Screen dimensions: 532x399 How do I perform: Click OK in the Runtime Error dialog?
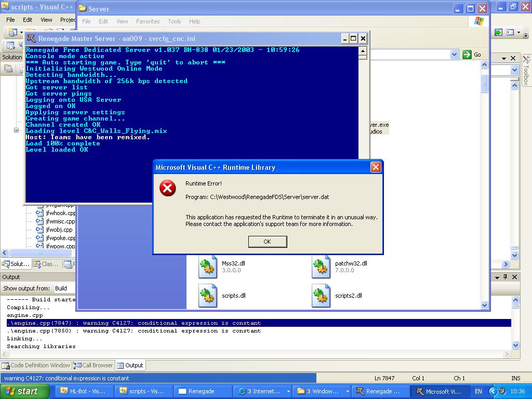(267, 242)
